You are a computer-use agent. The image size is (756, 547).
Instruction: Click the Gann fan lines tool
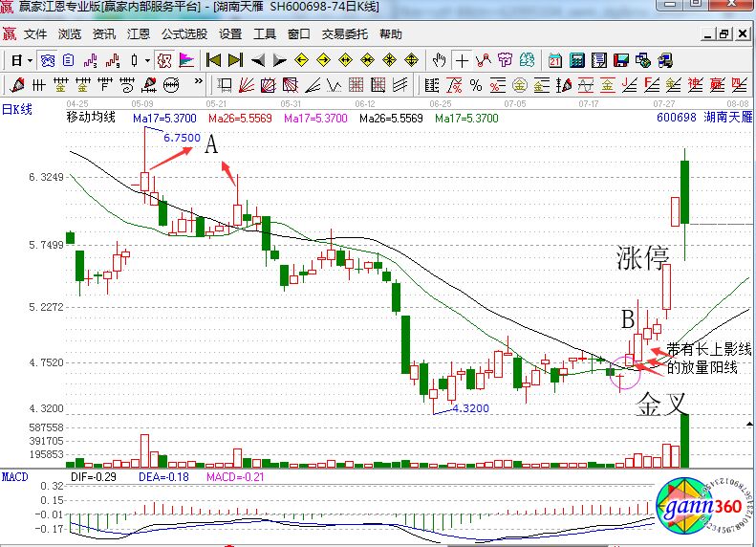coord(248,84)
